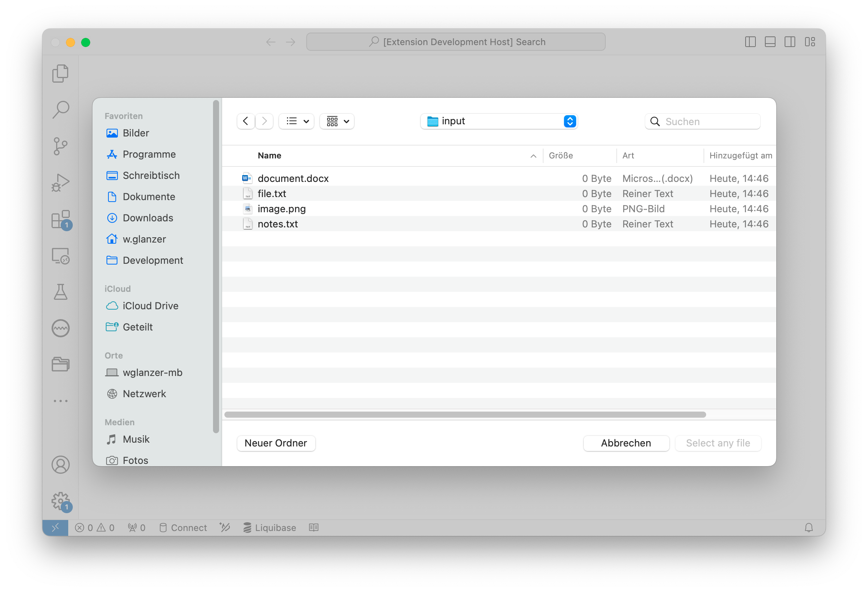Click the Remote Explorer monitor icon

(60, 256)
